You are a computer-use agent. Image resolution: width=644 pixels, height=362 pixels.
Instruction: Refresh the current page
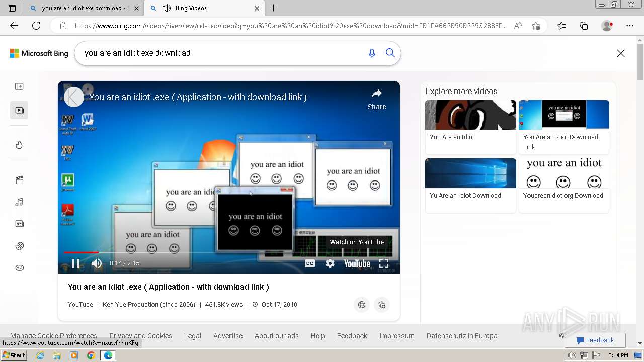(x=36, y=26)
